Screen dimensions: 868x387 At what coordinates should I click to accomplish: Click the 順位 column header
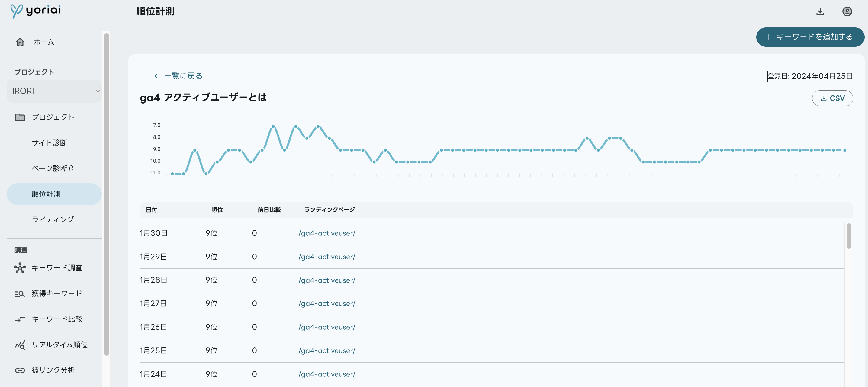[x=217, y=210]
